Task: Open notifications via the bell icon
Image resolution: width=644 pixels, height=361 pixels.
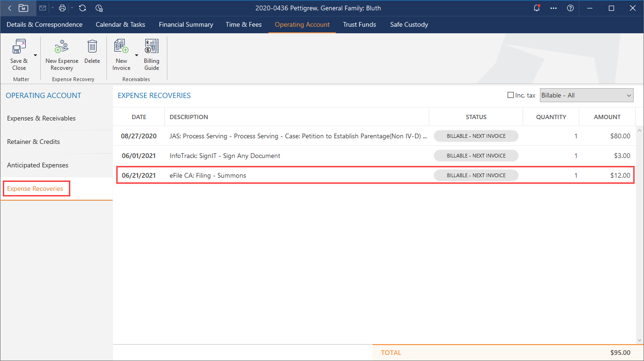Action: 537,8
